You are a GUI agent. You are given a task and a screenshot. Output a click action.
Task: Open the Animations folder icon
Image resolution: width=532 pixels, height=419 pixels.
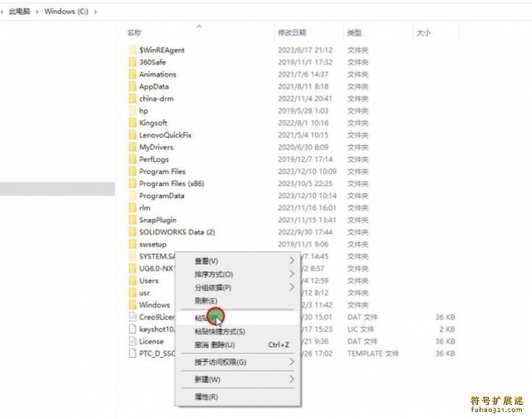tap(133, 74)
